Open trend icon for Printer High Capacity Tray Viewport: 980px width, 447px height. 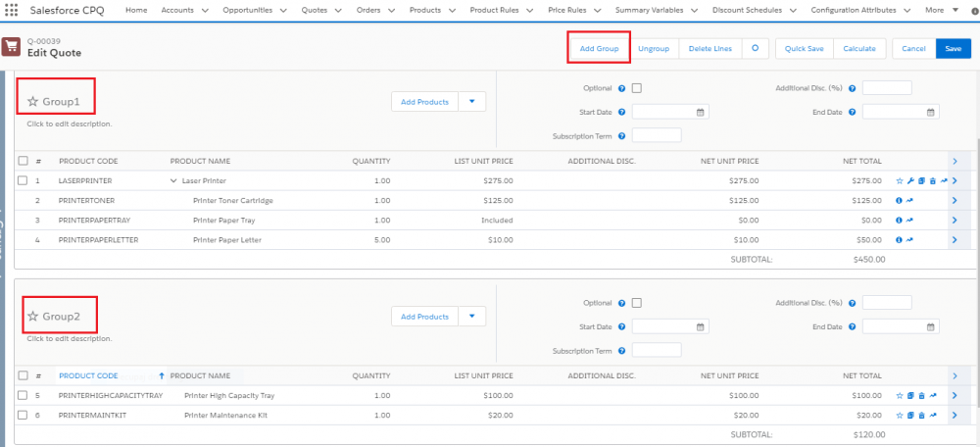tap(933, 396)
